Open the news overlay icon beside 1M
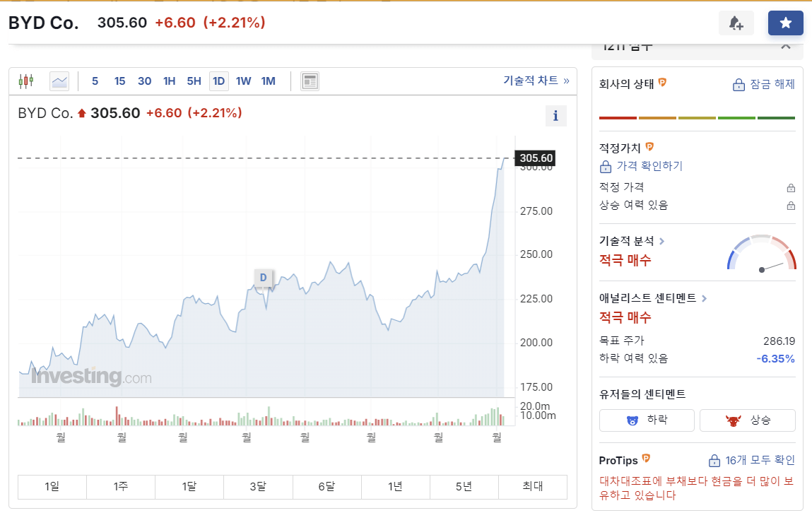 click(310, 81)
